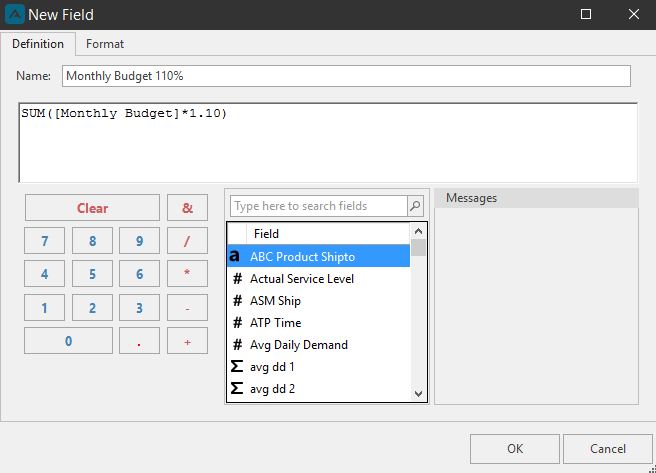Click the application logo in title bar
The height and width of the screenshot is (473, 656).
tap(15, 15)
